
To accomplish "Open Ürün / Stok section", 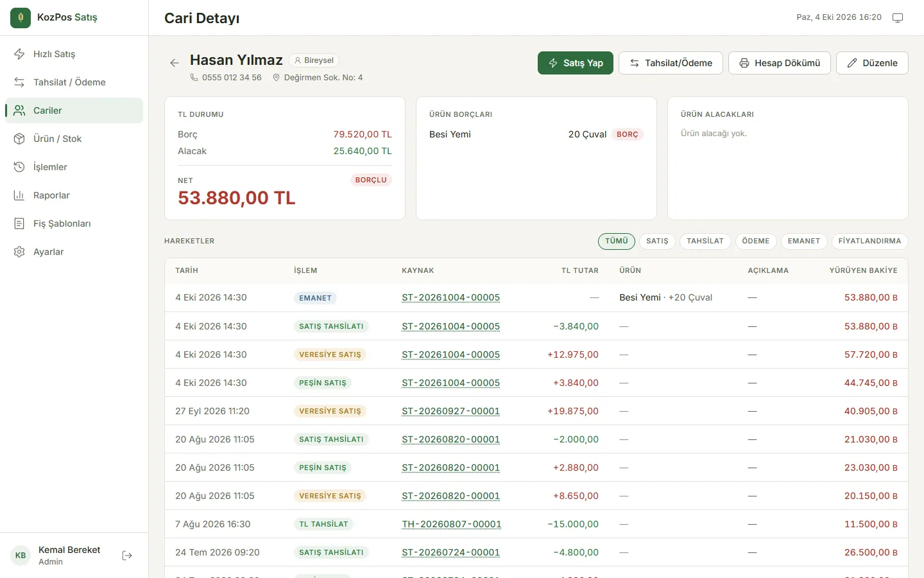I will click(x=74, y=139).
